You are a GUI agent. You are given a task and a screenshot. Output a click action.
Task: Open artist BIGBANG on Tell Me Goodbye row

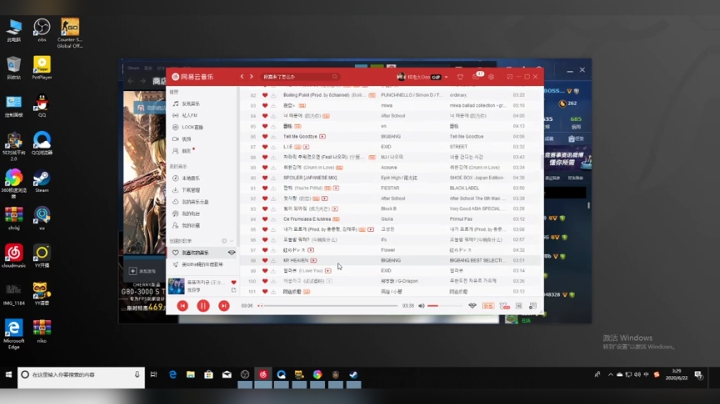[391, 136]
